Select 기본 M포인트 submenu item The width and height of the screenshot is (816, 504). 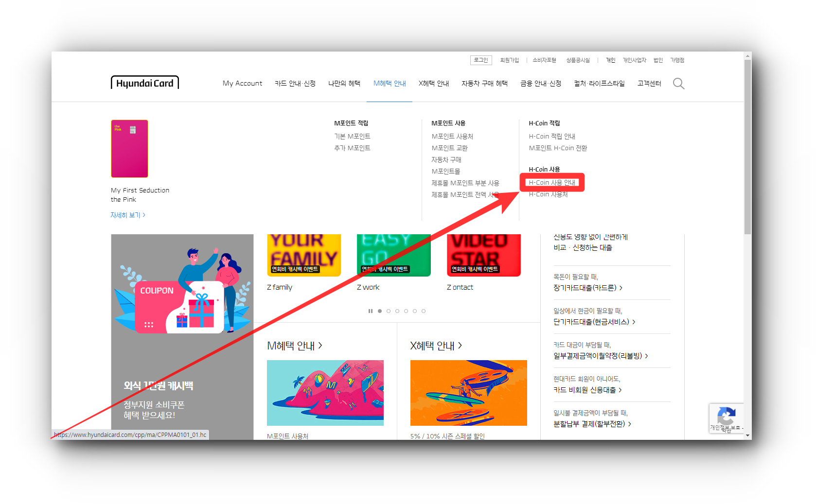pos(352,137)
